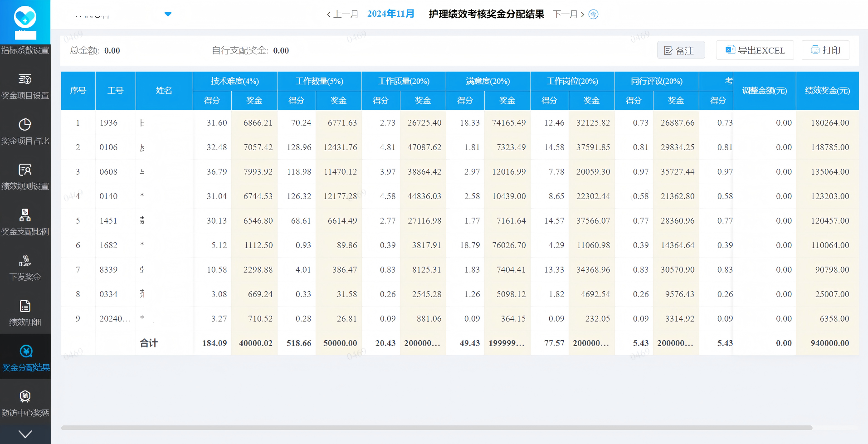Go to next month 下一月
This screenshot has width=868, height=444.
click(569, 15)
